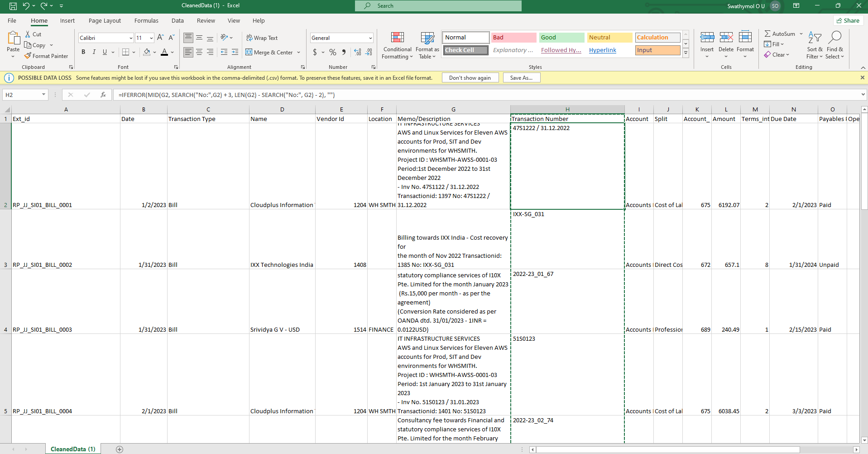Click the Don't show again button

470,78
